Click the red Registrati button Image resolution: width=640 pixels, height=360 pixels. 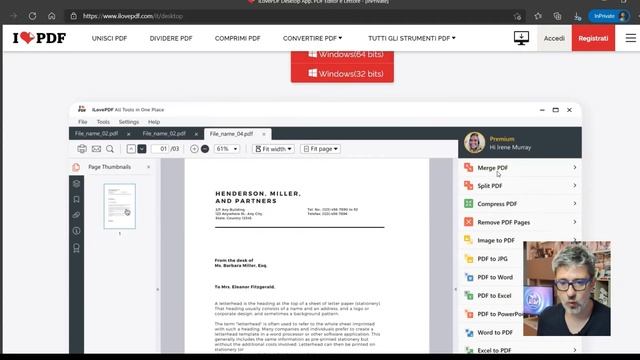coord(593,38)
